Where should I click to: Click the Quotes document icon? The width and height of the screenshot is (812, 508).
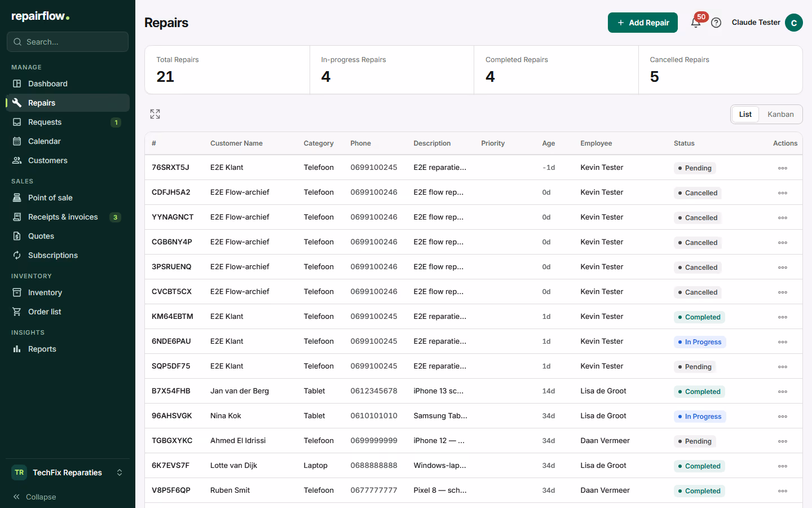(17, 236)
